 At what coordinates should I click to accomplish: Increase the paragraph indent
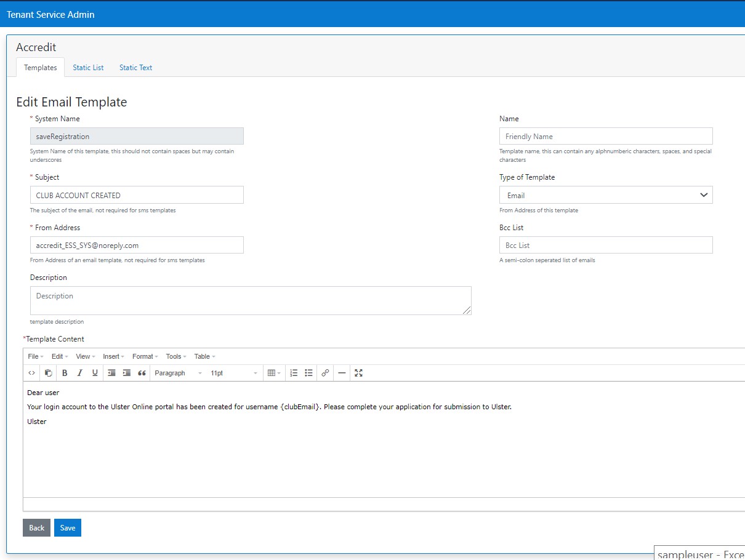click(x=126, y=373)
